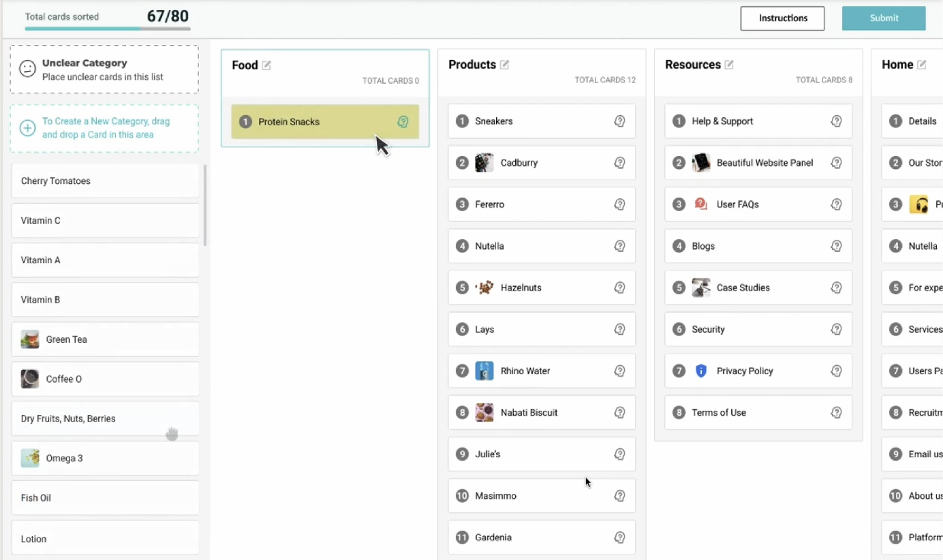Click the question icon on the Details card
943x560 pixels.
(x=940, y=121)
